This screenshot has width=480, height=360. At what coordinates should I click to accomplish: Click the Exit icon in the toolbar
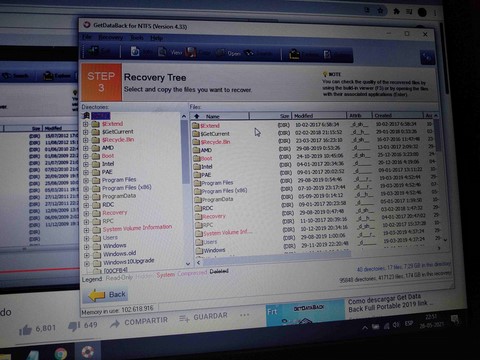pyautogui.click(x=94, y=51)
